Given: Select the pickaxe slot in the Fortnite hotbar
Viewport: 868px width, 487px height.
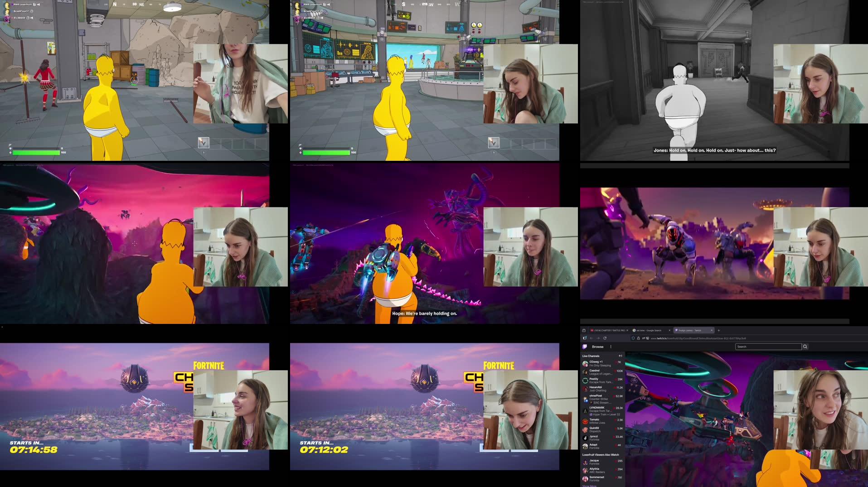Looking at the screenshot, I should coord(203,142).
